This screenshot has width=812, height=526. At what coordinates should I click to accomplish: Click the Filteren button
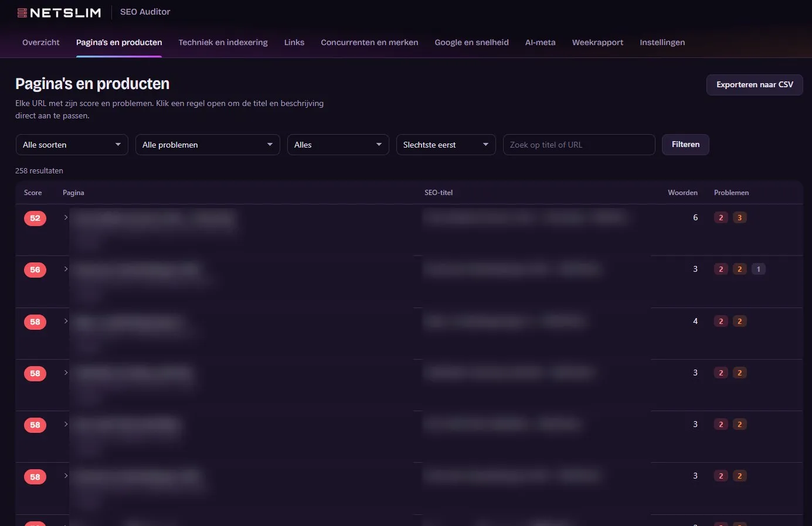[x=685, y=145]
